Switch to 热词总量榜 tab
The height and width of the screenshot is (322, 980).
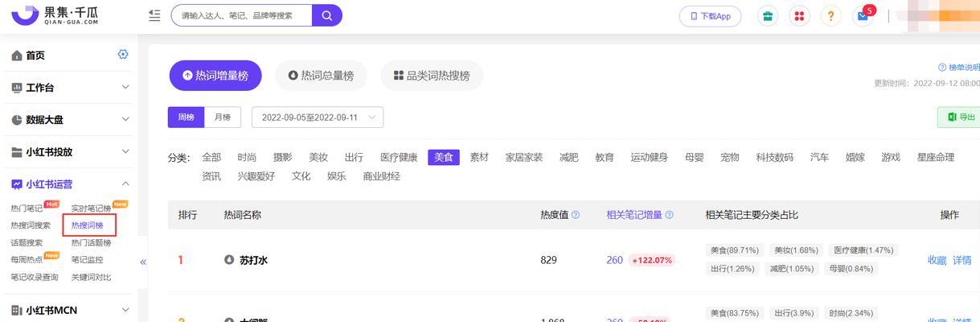coord(321,76)
